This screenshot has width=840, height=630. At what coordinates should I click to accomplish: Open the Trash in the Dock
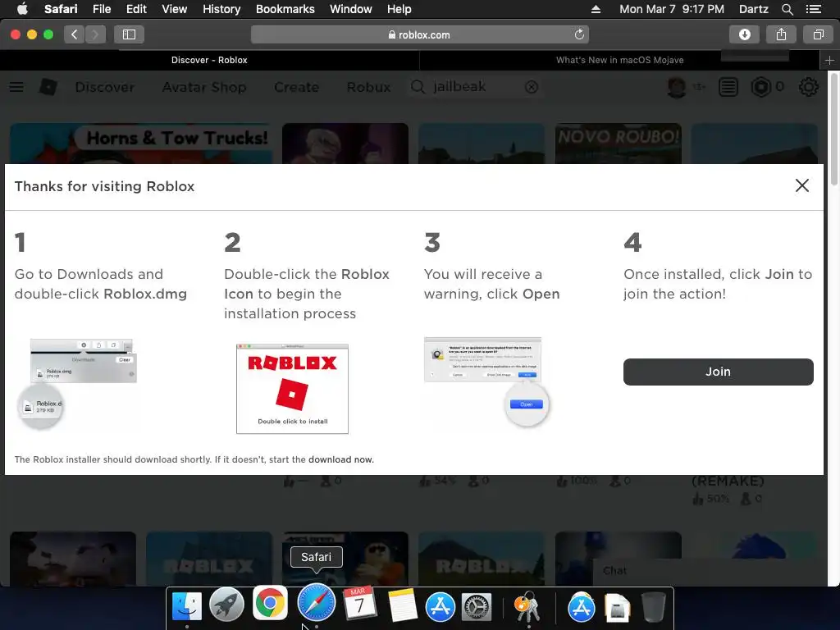[654, 606]
